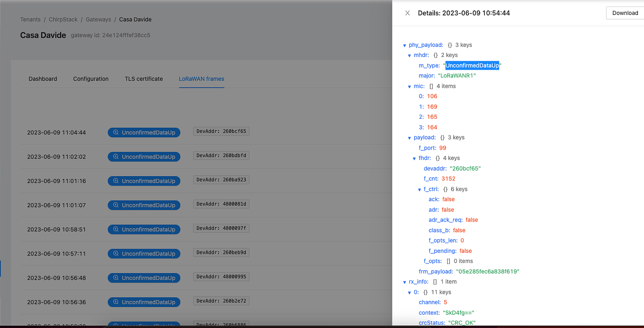Click timestamp 2023-06-09 11:02:02
The width and height of the screenshot is (644, 328).
56,157
